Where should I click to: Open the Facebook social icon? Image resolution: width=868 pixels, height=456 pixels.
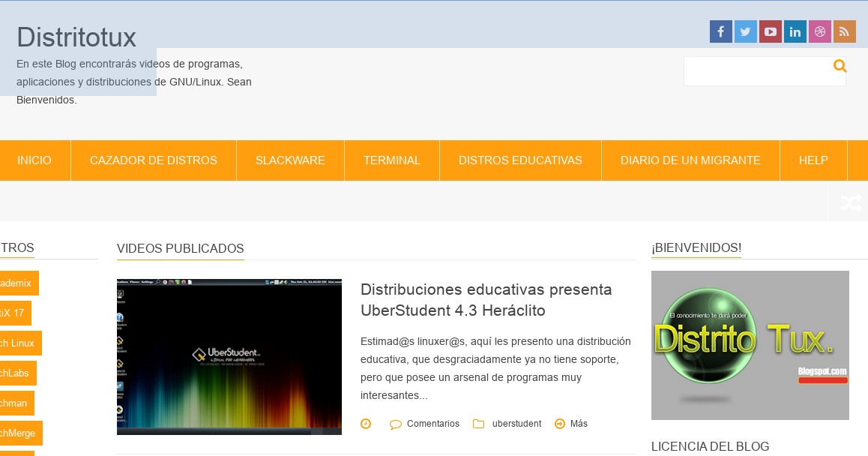tap(720, 31)
